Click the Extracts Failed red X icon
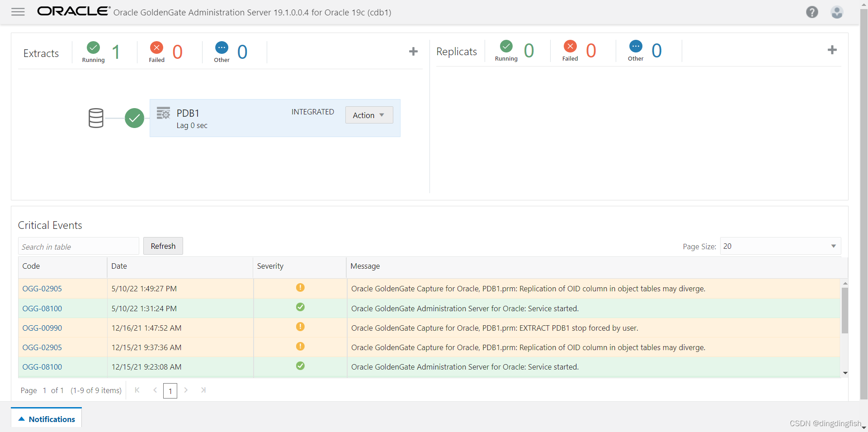 [156, 47]
